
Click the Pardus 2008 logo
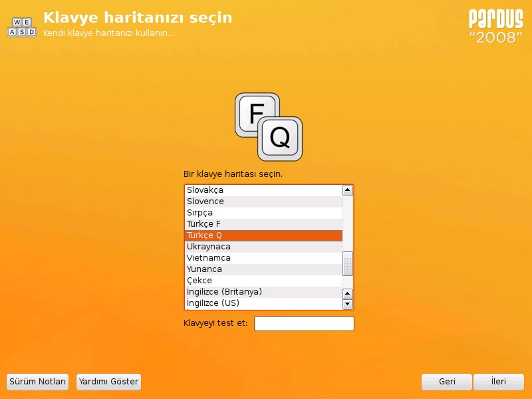[495, 26]
